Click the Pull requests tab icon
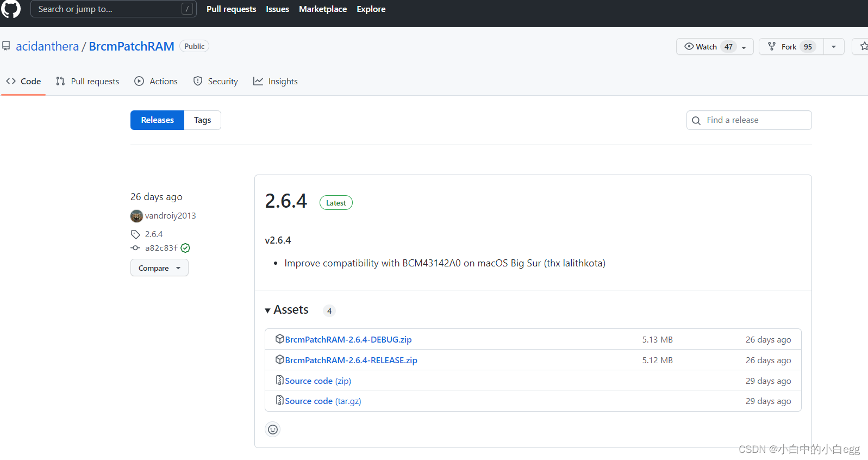Image resolution: width=868 pixels, height=460 pixels. point(60,81)
